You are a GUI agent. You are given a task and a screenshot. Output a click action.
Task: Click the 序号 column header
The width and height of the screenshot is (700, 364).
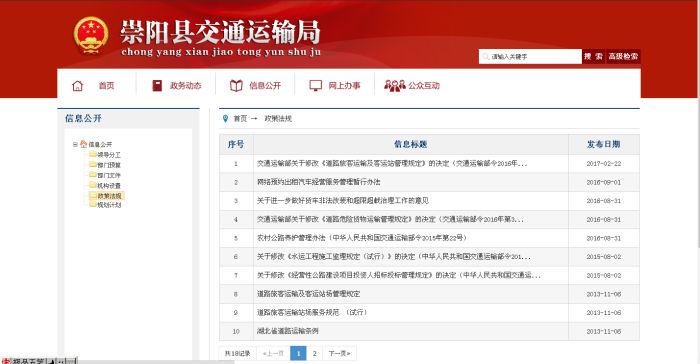236,144
